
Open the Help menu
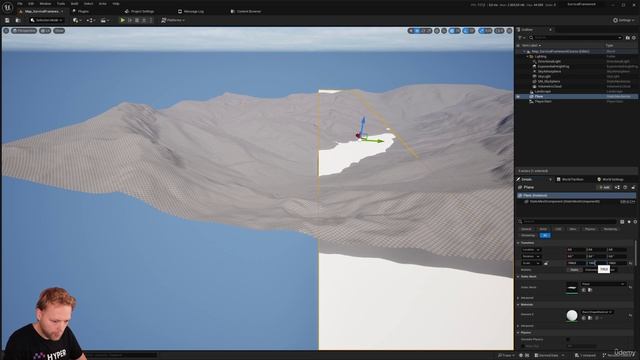click(x=116, y=4)
